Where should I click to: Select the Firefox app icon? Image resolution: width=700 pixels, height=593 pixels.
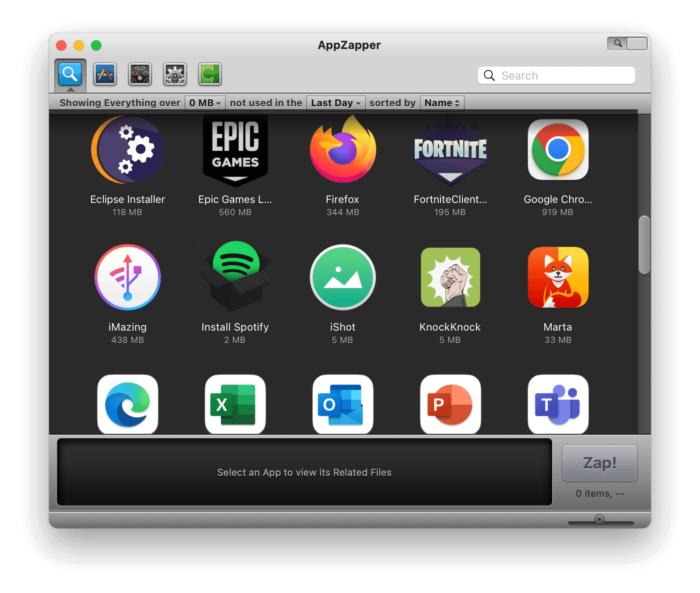click(x=343, y=150)
